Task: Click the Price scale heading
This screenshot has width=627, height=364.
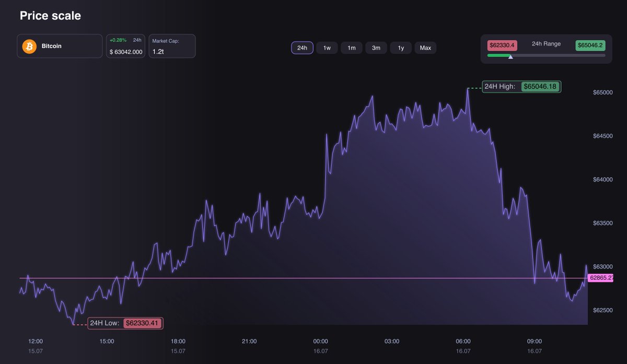Action: click(50, 16)
